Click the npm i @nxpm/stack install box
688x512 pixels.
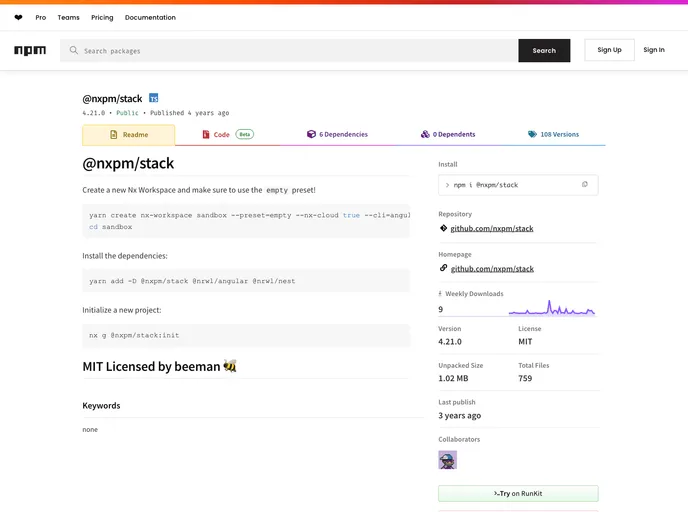518,185
